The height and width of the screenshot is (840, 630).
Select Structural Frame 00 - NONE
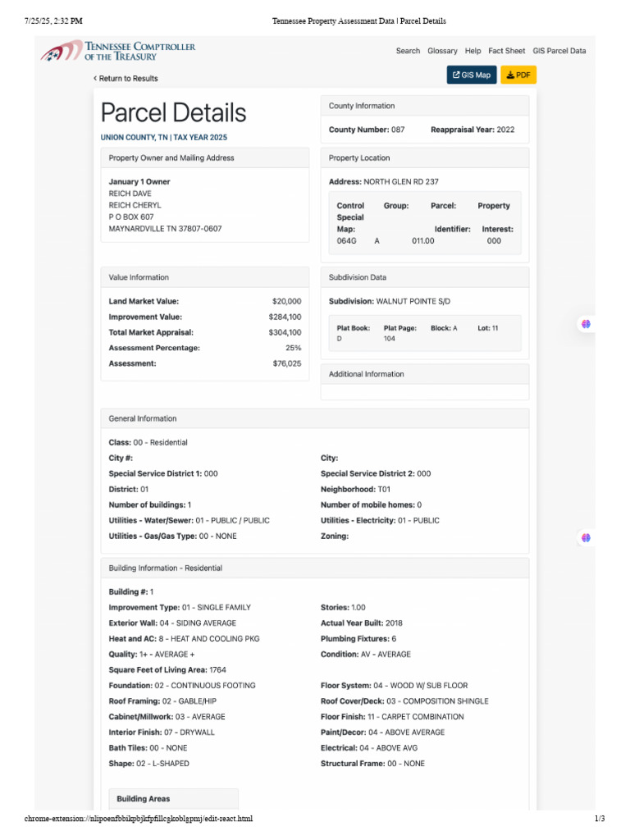405,764
